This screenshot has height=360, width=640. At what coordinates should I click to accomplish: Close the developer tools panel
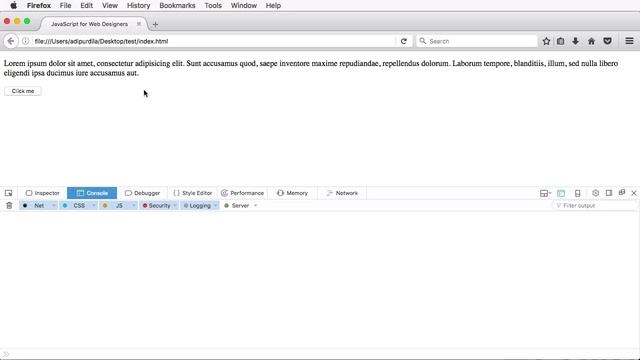pos(634,193)
